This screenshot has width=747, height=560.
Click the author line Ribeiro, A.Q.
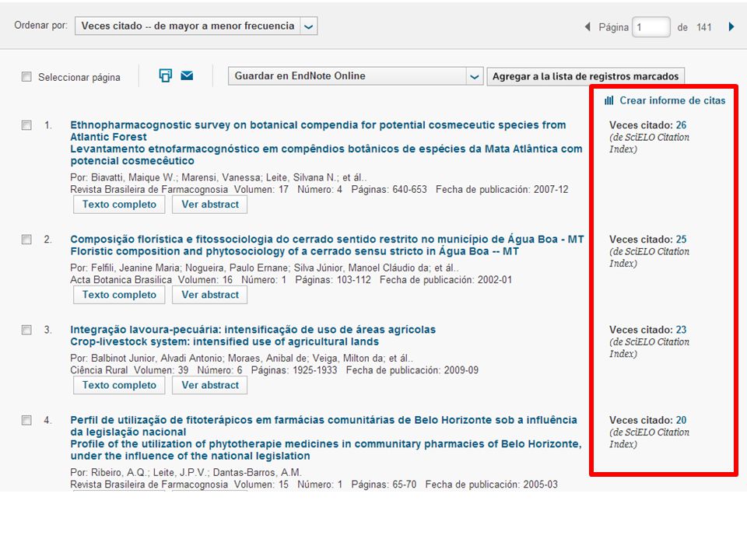[x=186, y=473]
